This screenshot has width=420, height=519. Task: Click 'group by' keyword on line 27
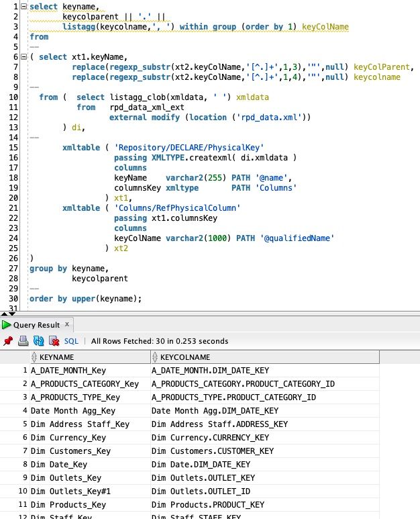click(x=48, y=269)
